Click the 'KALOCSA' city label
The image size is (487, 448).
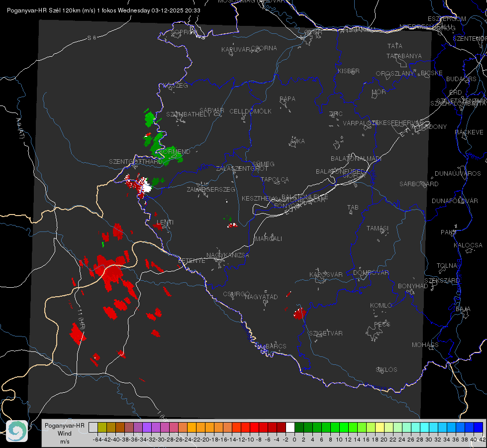tap(468, 245)
